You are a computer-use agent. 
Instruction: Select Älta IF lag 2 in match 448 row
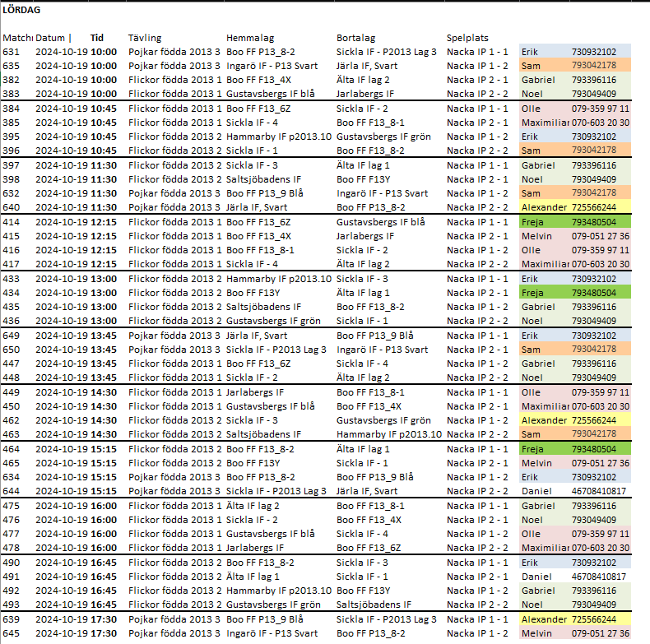tap(363, 378)
